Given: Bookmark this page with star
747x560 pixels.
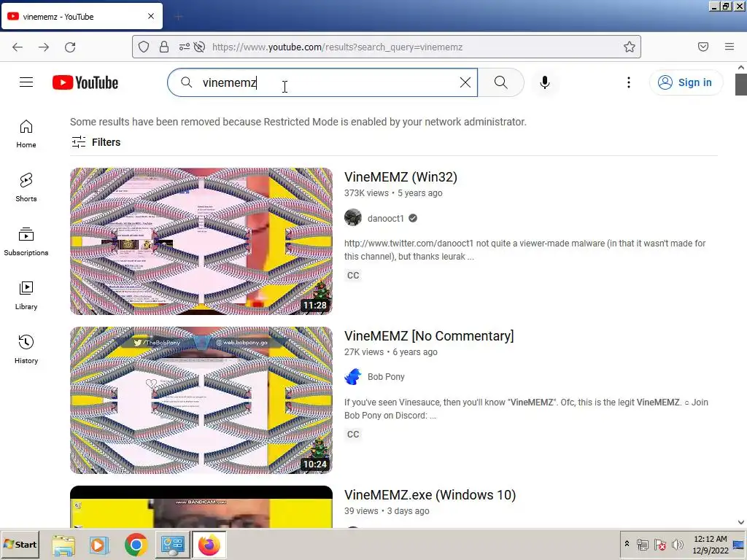Looking at the screenshot, I should click(630, 47).
